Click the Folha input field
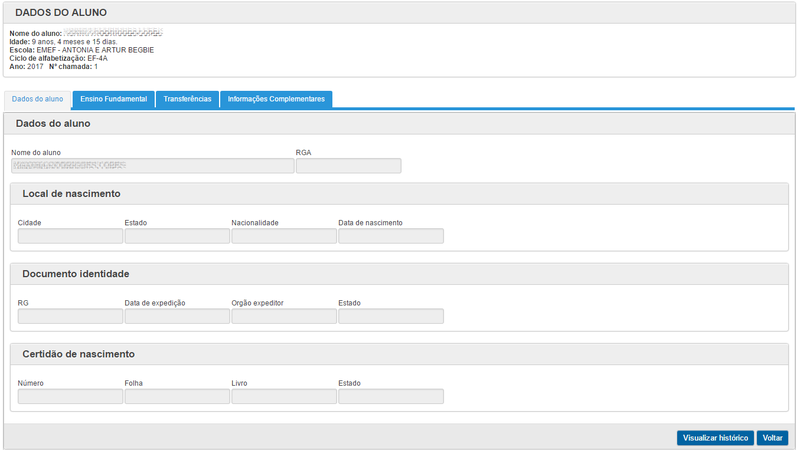 tap(177, 396)
